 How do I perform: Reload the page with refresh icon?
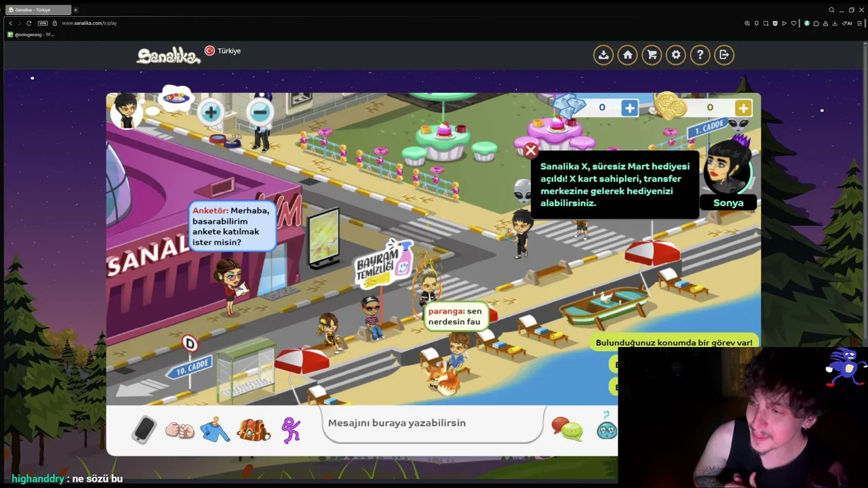click(x=28, y=23)
